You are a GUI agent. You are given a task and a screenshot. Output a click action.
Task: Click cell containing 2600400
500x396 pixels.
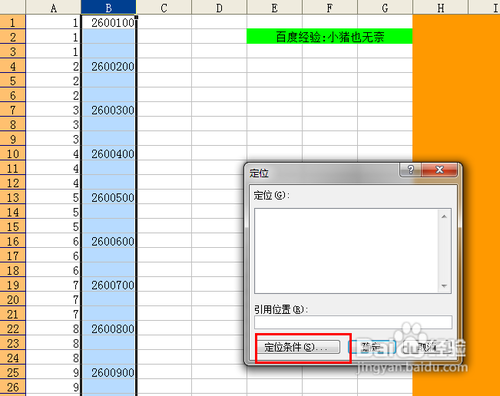(108, 153)
